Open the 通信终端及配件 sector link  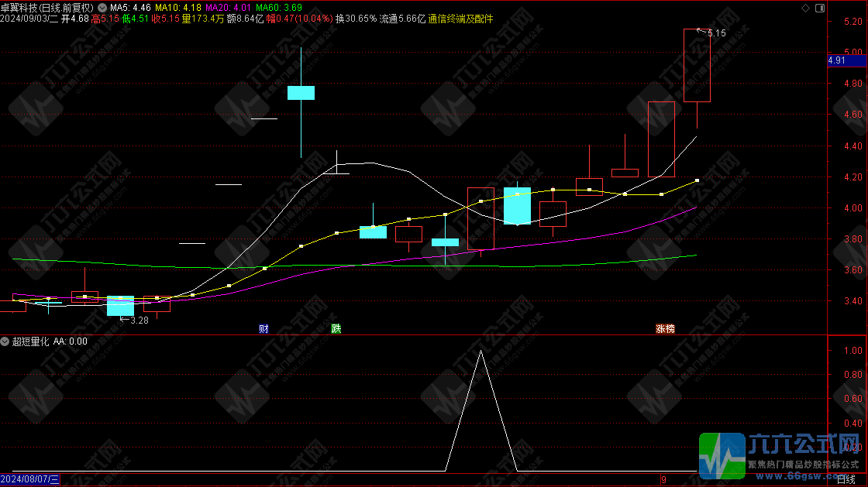pos(460,19)
